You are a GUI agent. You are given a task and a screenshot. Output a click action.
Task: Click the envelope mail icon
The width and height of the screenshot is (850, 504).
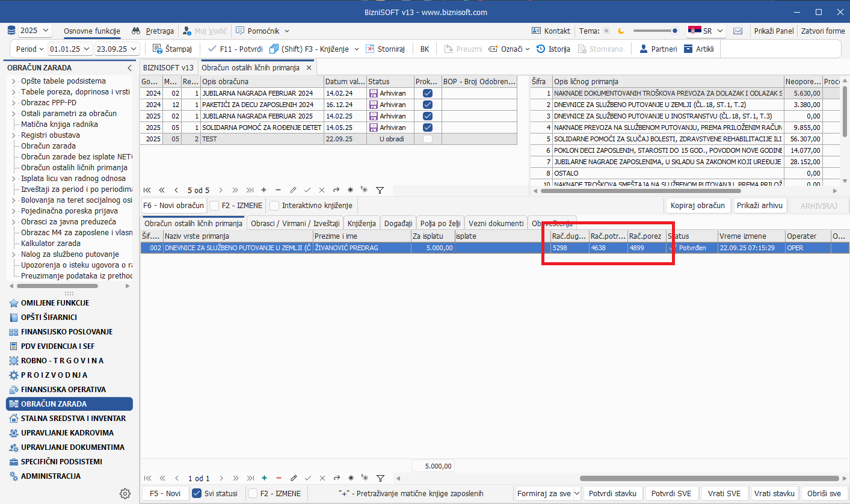(x=738, y=31)
